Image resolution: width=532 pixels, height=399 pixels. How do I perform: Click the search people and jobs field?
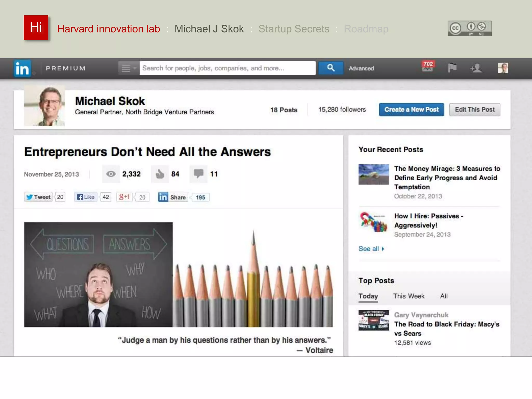tap(228, 68)
